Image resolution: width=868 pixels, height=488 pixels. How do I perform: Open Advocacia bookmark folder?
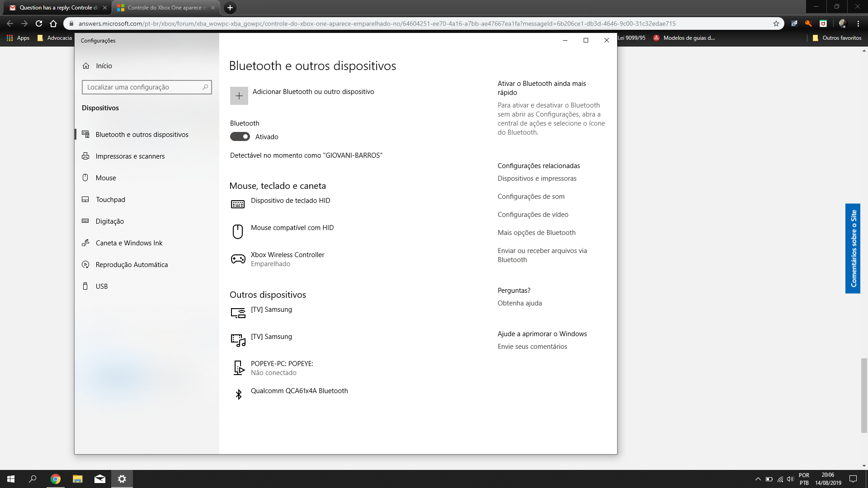tap(55, 38)
